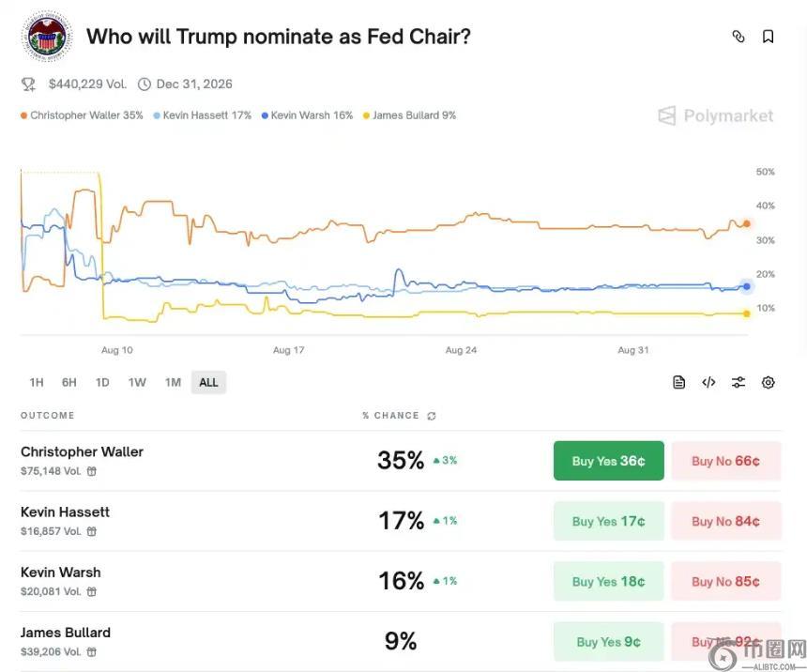
Task: Click the refresh icon beside % CHANCE
Action: 432,416
